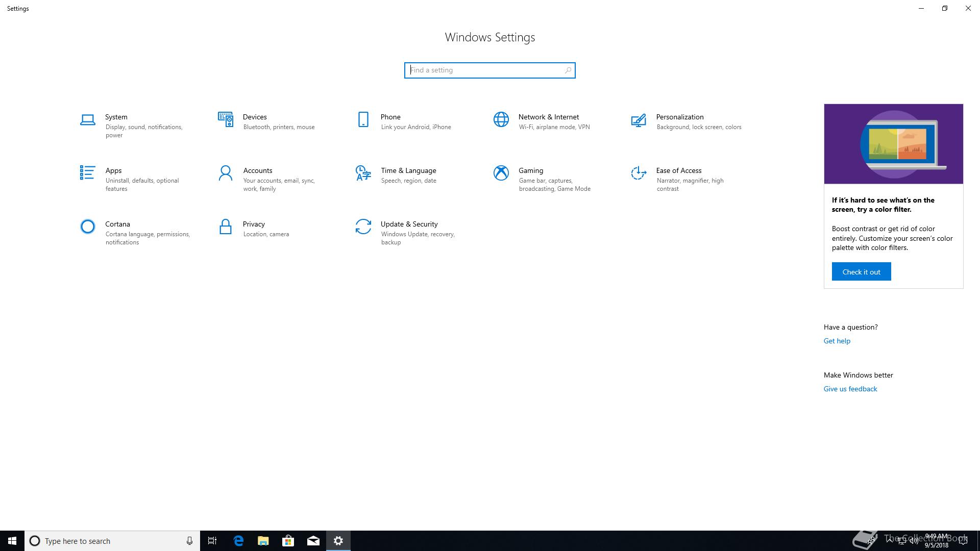Open the System settings laptop icon
980x551 pixels.
pos(87,120)
